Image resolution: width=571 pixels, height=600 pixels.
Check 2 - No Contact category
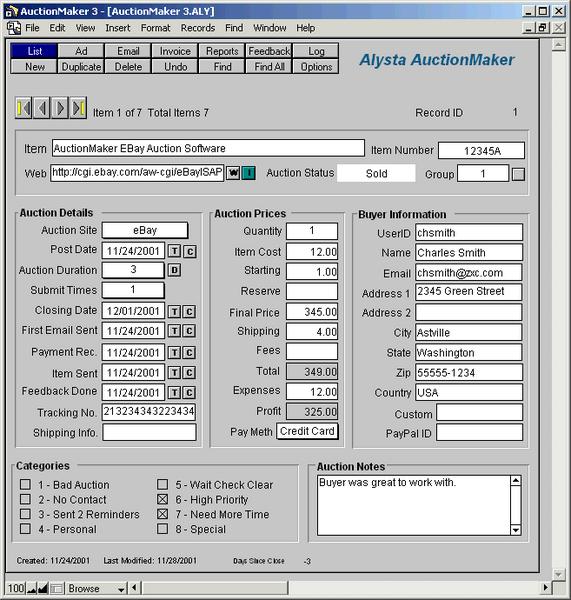[25, 499]
